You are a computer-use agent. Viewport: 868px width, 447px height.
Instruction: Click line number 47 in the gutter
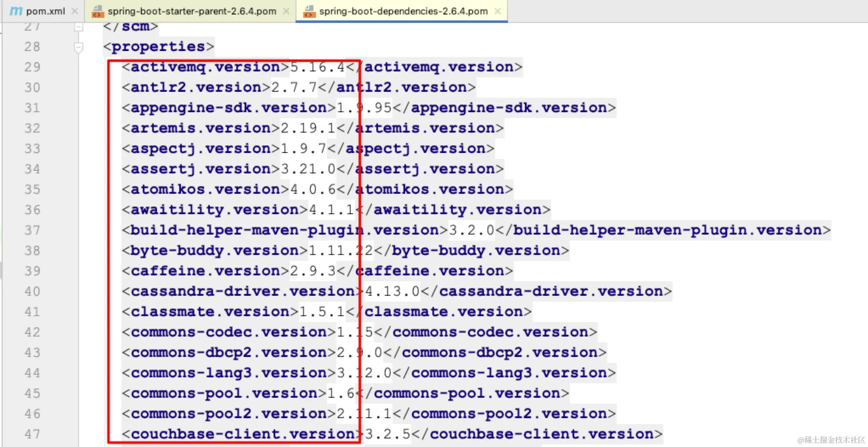pos(32,434)
